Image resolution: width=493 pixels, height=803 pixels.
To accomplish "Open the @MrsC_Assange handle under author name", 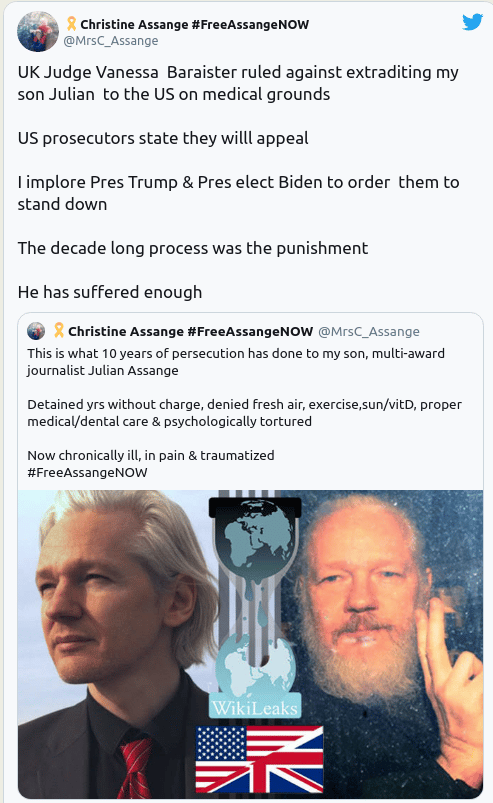I will tap(111, 41).
